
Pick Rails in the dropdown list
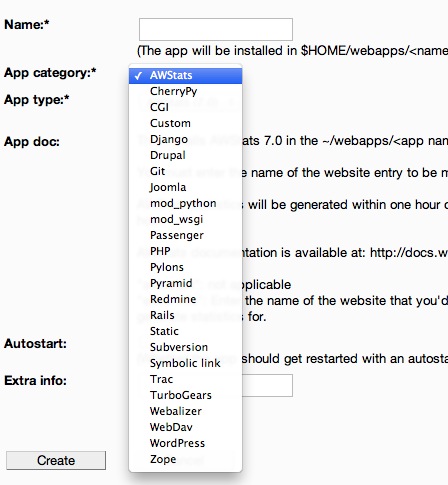click(185, 315)
